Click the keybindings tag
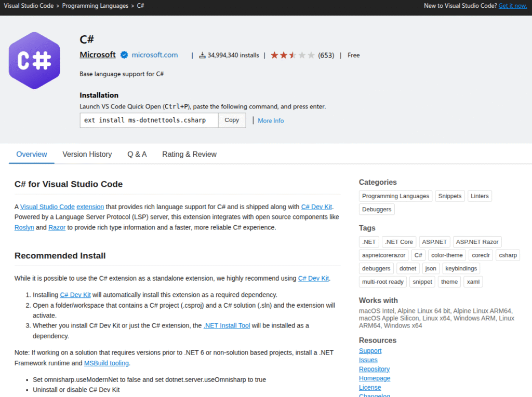Screen dimensions: 532x397 tap(461, 268)
